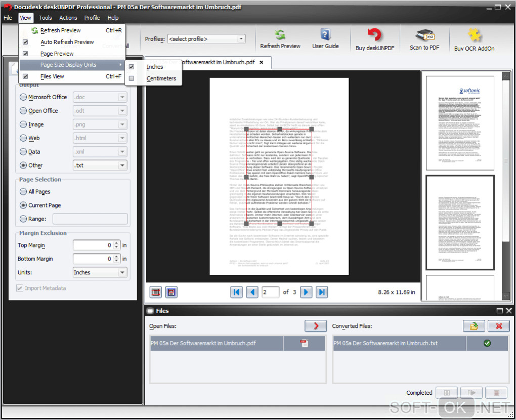Click the Buy OCR AddOn puzzle icon
This screenshot has width=516, height=420.
pyautogui.click(x=474, y=35)
